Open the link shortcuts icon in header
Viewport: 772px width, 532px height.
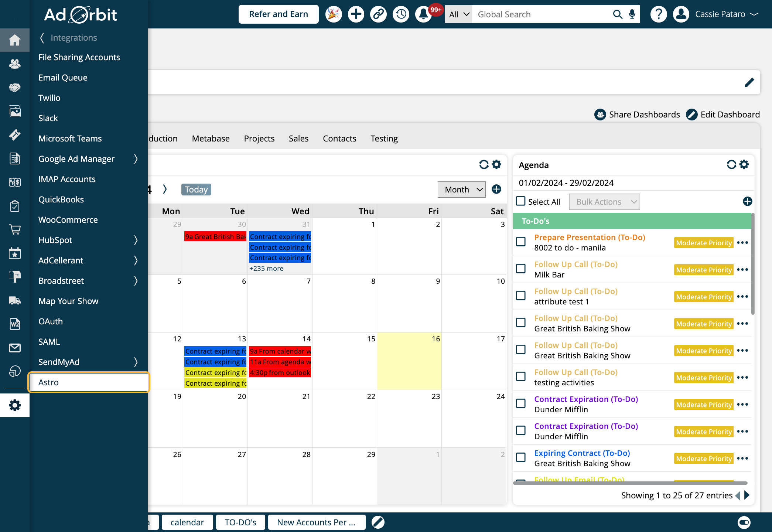click(x=378, y=14)
